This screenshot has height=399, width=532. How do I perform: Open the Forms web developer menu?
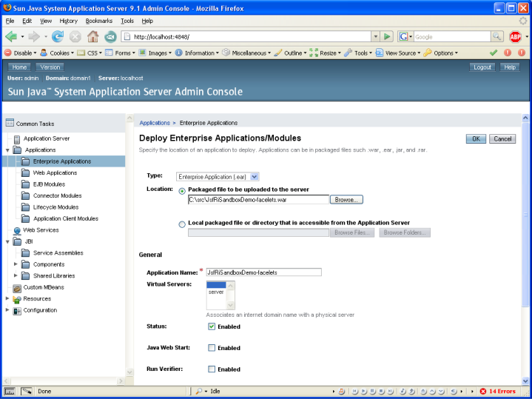120,53
